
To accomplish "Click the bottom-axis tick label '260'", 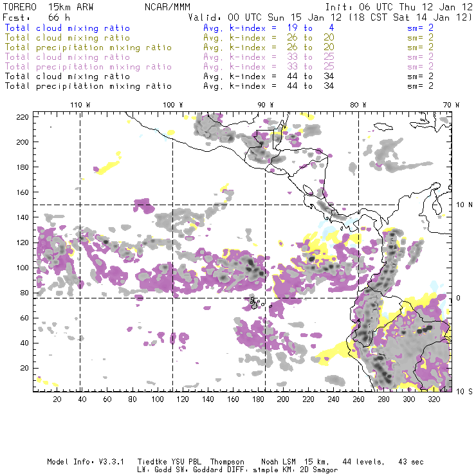I will pyautogui.click(x=358, y=399).
